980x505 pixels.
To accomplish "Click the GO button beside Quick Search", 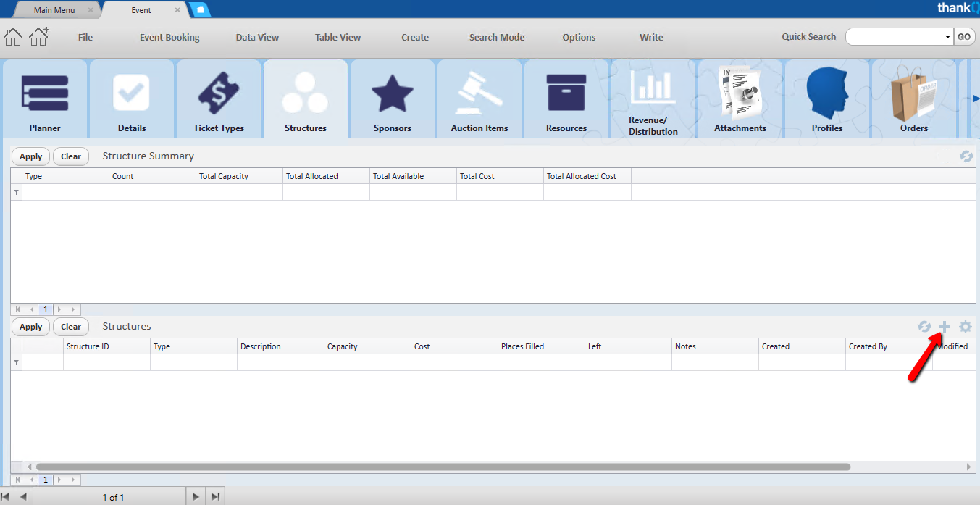I will pos(964,37).
